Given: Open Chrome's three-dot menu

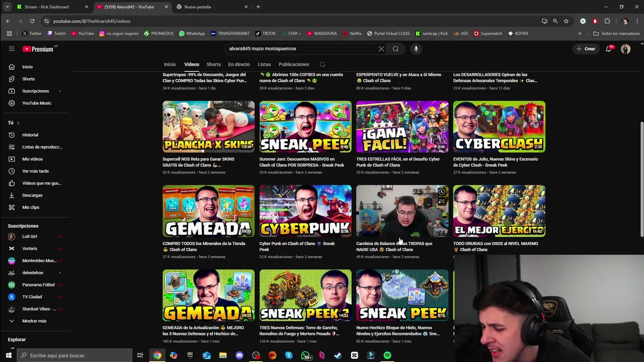Looking at the screenshot, I should pyautogui.click(x=637, y=21).
